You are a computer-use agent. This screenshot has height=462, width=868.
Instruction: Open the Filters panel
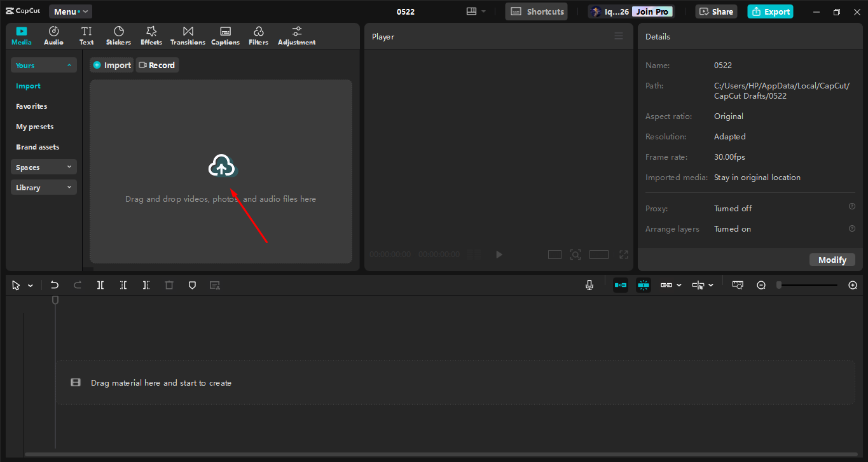coord(258,35)
